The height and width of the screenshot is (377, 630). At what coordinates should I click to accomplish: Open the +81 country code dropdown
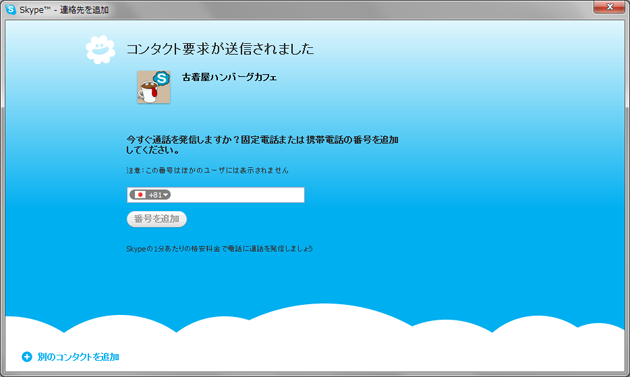pos(150,195)
